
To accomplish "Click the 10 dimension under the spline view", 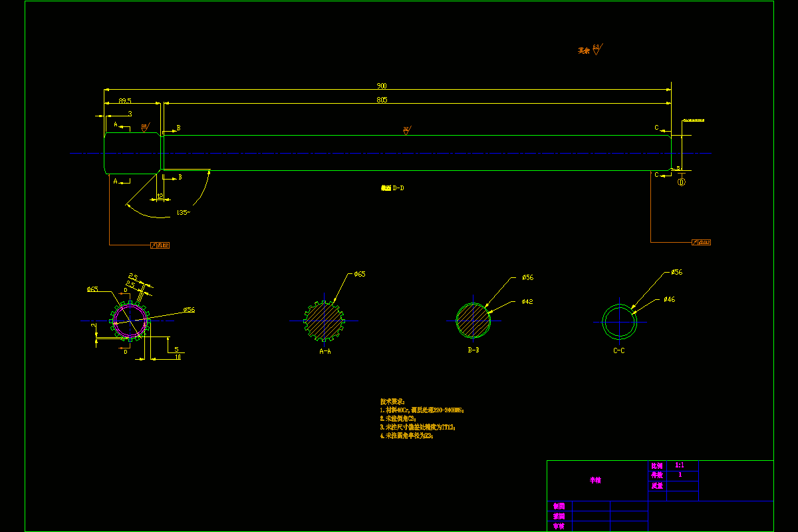I will click(x=178, y=357).
